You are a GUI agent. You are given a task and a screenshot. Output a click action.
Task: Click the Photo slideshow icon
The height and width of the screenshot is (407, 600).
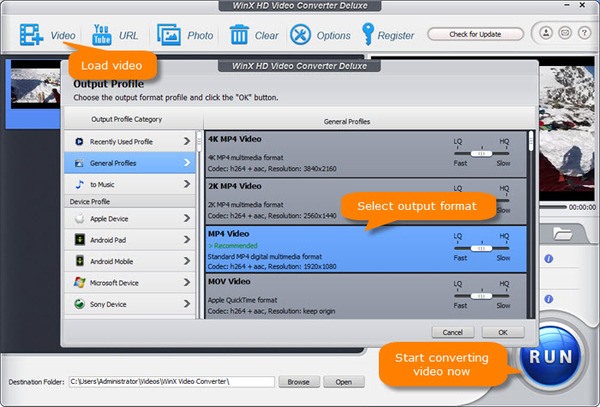point(168,35)
